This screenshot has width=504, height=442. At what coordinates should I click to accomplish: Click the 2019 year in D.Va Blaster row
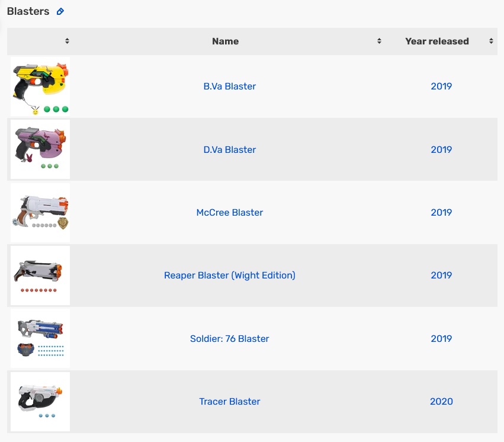click(441, 149)
